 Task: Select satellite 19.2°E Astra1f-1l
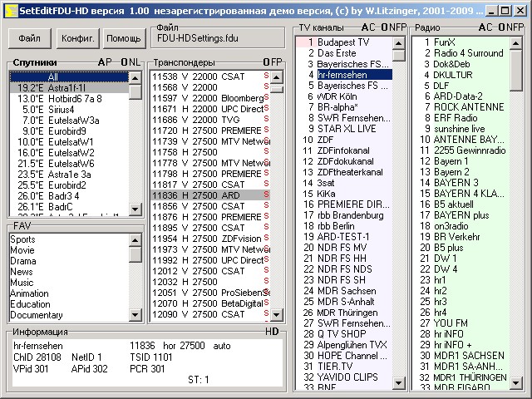pos(69,88)
